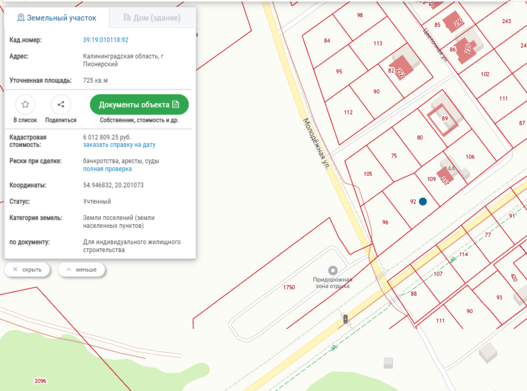The height and width of the screenshot is (391, 527).
Task: Switch to the Земельный участок tab
Action: point(57,18)
